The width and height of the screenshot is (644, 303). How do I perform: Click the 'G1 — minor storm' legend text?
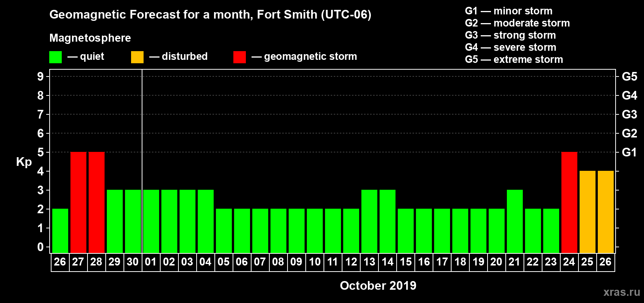click(509, 11)
